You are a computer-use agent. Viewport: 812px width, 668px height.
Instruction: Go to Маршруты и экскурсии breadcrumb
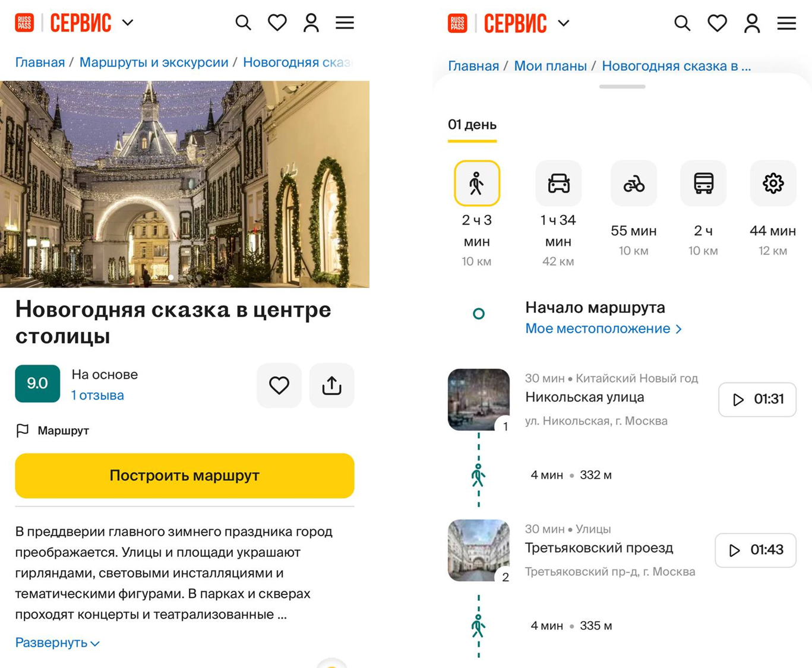pos(154,62)
